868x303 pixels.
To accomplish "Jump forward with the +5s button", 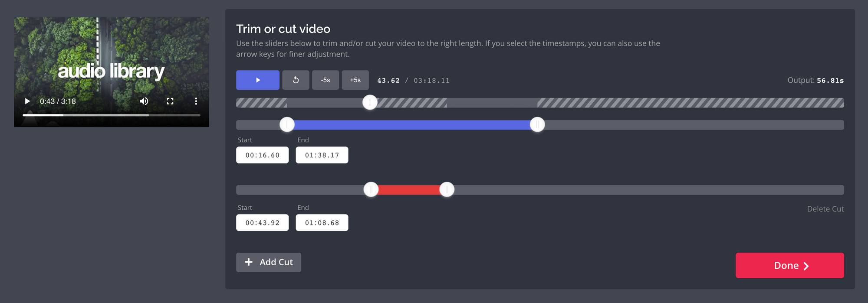I will click(x=355, y=80).
